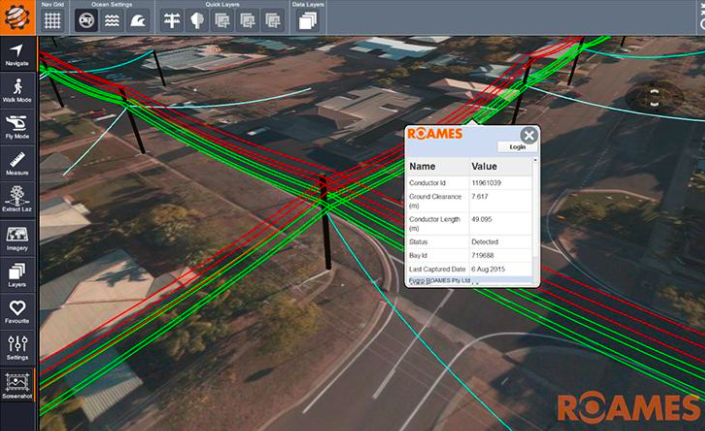The image size is (705, 431).
Task: Click the Extract Laz tool
Action: click(x=17, y=198)
